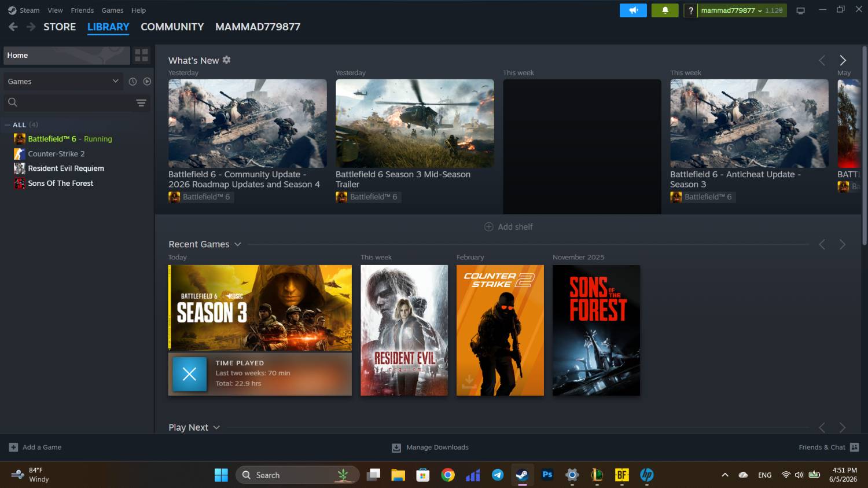Toggle the recent activity clock sort filter
The height and width of the screenshot is (488, 868).
133,82
